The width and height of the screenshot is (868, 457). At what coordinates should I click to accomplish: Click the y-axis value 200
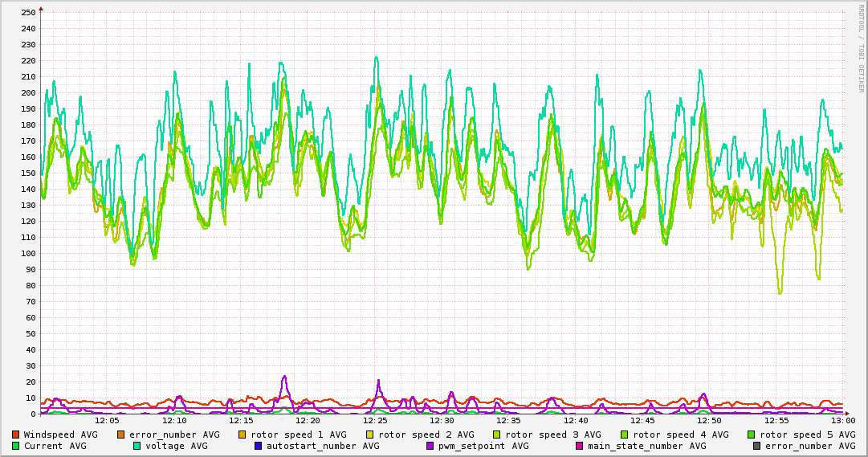[x=27, y=92]
